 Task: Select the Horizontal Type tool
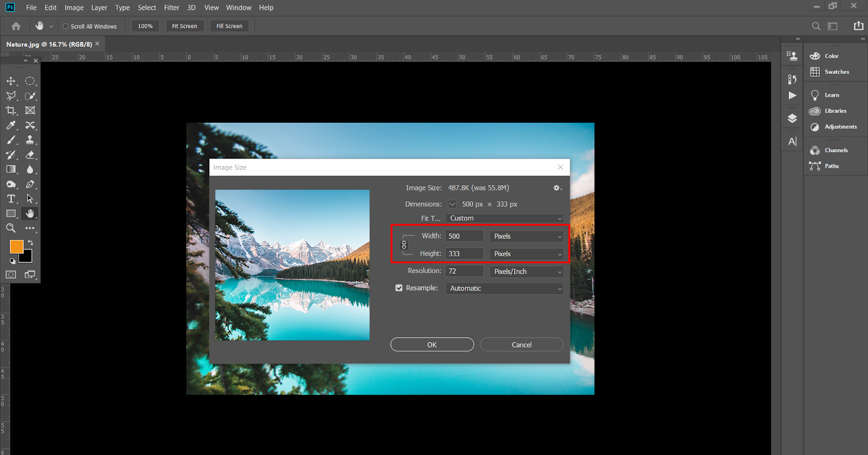[x=11, y=199]
